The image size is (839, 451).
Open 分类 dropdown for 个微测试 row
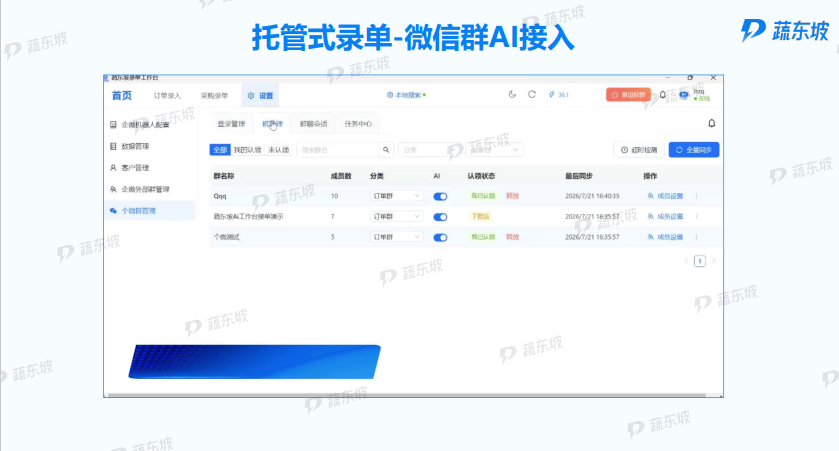tap(396, 236)
